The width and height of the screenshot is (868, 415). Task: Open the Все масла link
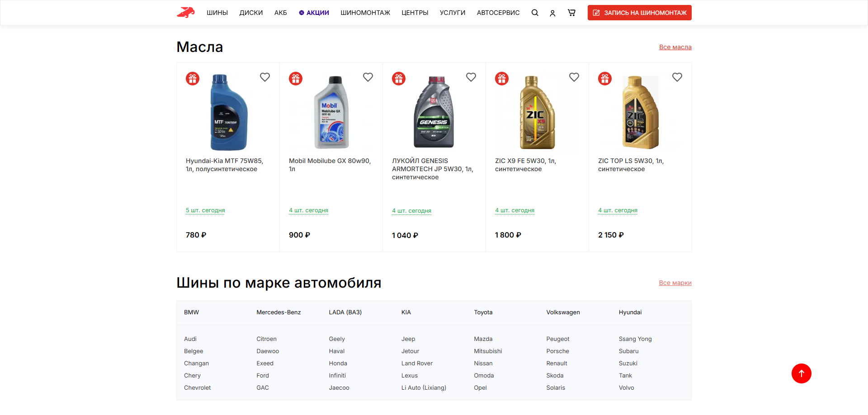click(675, 47)
